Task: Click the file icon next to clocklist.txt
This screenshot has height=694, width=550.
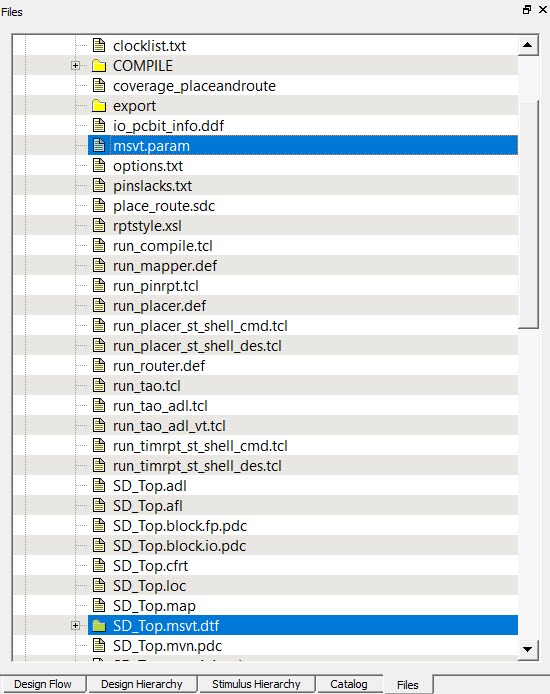Action: [99, 45]
